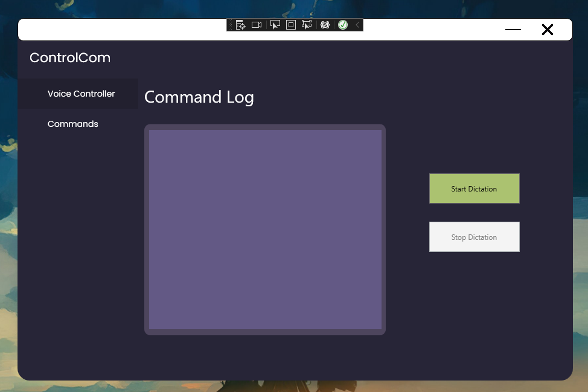Image resolution: width=588 pixels, height=392 pixels.
Task: Confirm capture with the green checkmark icon
Action: [x=342, y=25]
